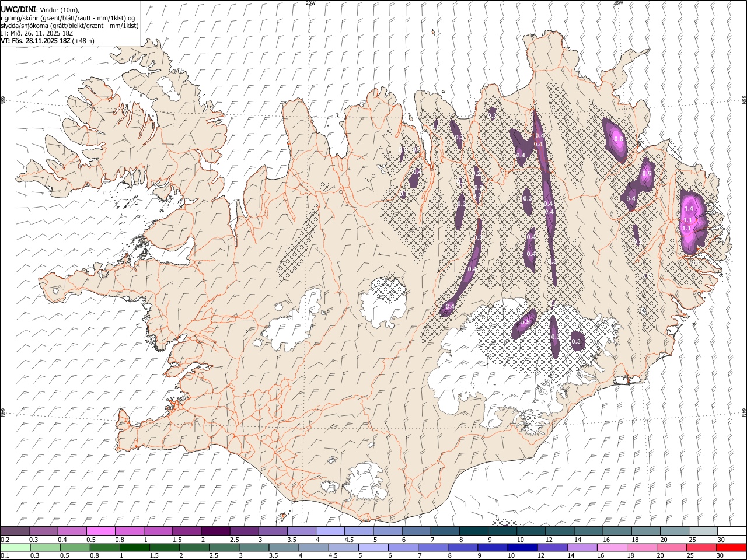Click the '30' label under the lower legend

(720, 555)
